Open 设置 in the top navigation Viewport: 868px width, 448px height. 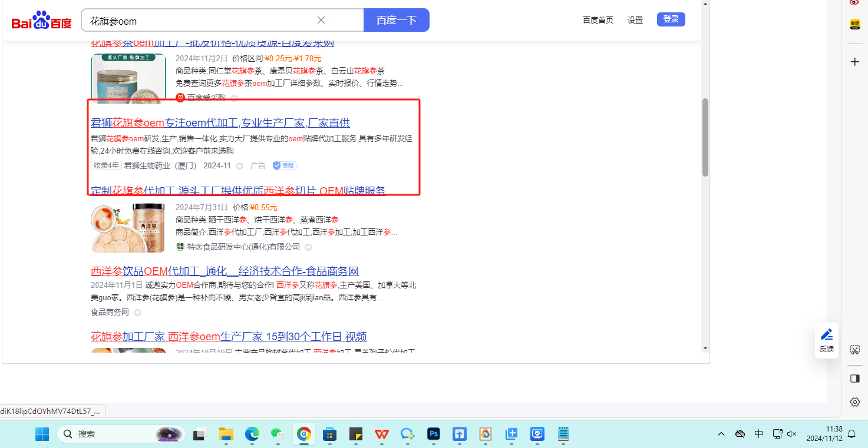[635, 20]
